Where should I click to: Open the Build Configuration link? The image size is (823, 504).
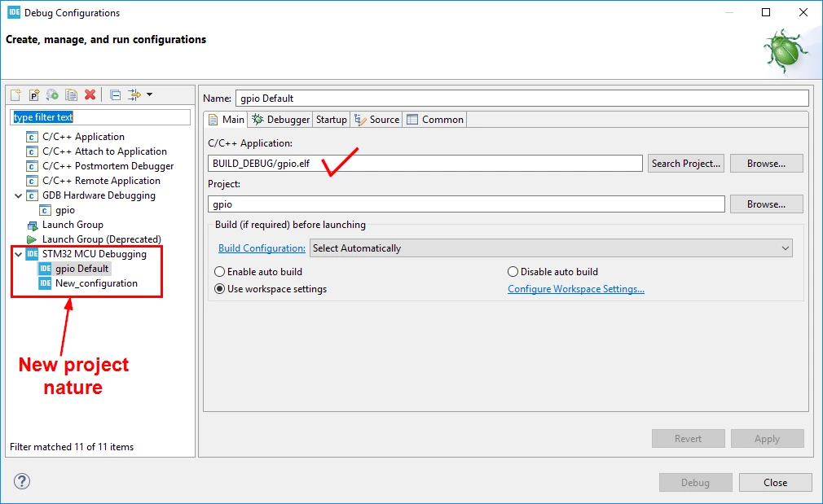point(262,248)
